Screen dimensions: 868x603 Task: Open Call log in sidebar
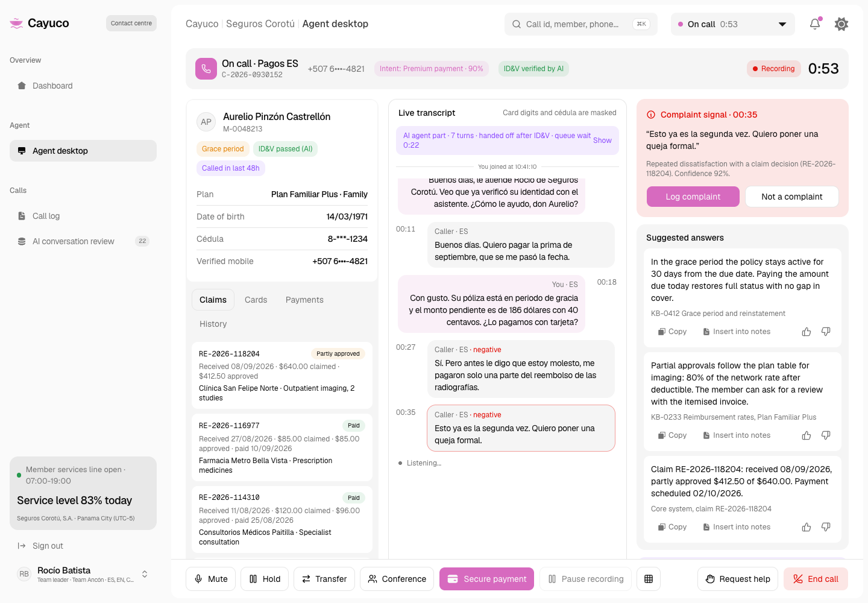pyautogui.click(x=83, y=216)
